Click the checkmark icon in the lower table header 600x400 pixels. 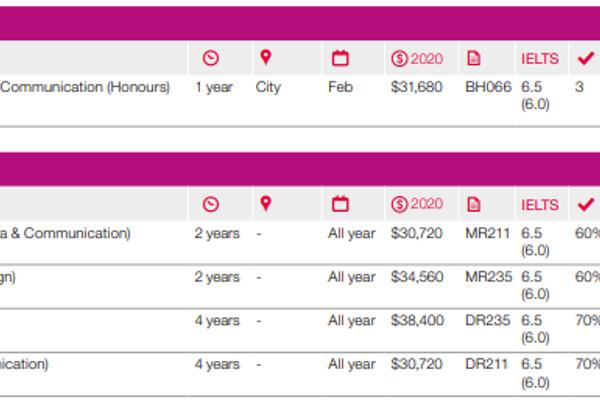coord(585,204)
